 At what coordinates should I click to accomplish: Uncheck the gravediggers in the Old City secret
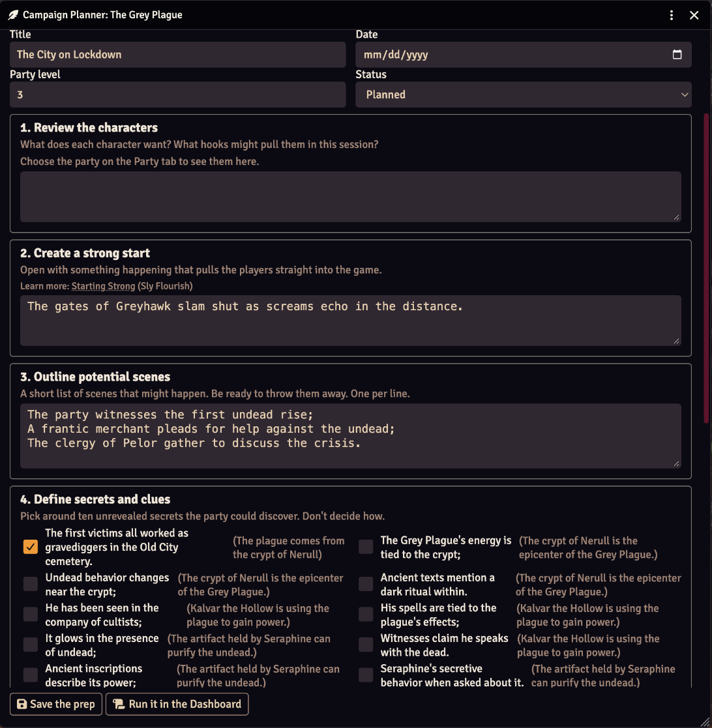31,547
